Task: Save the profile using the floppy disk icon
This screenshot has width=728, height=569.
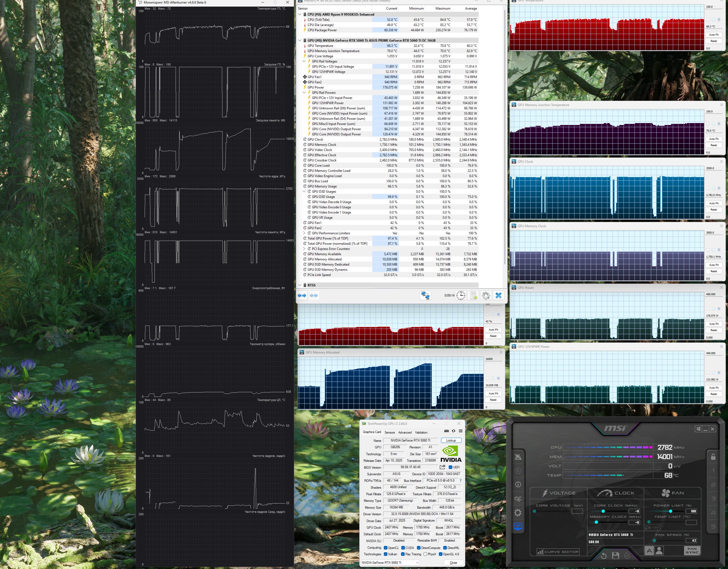Action: tap(615, 556)
